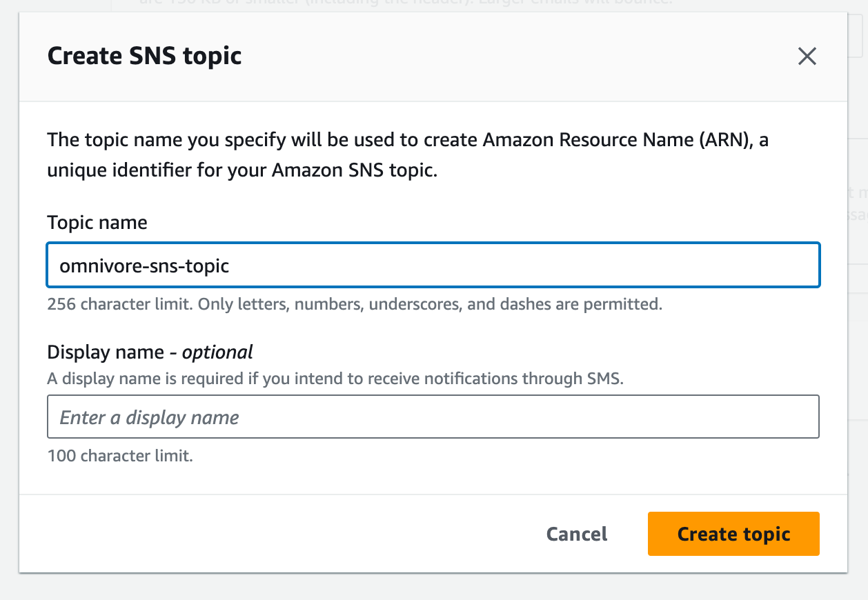Click the dimmed page area below the dialog
Viewport: 868px width, 600px height.
click(x=433, y=587)
